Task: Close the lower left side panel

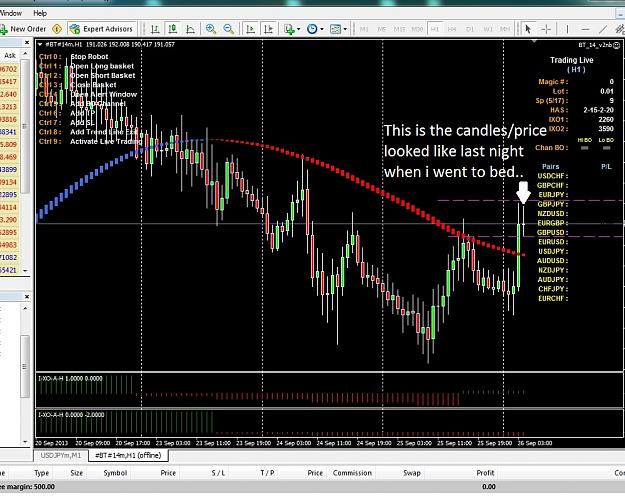Action: point(27,297)
